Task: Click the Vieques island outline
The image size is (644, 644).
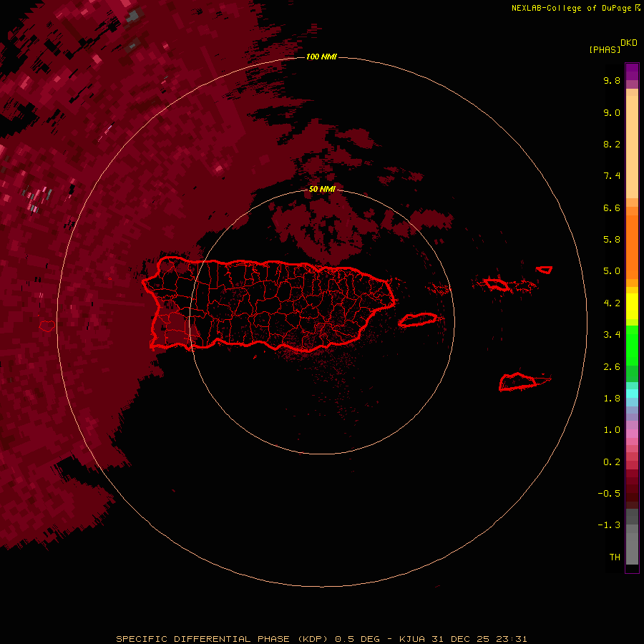Action: pos(417,320)
